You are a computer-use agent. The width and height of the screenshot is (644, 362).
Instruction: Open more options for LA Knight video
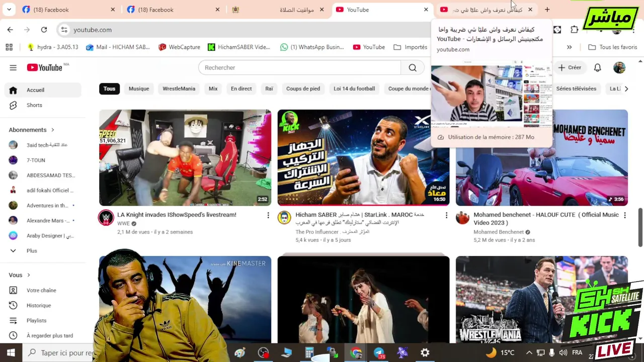tap(268, 215)
